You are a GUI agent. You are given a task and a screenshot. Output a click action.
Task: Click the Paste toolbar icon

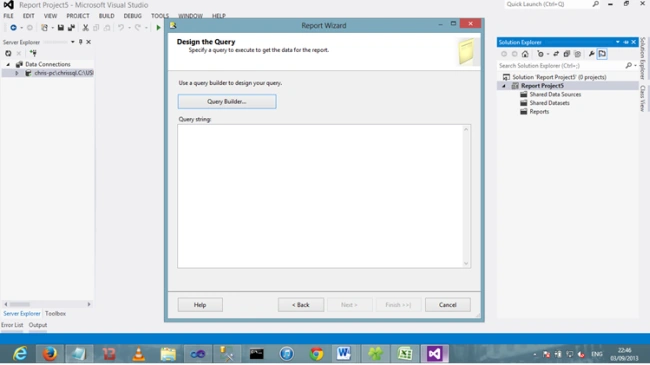[107, 28]
